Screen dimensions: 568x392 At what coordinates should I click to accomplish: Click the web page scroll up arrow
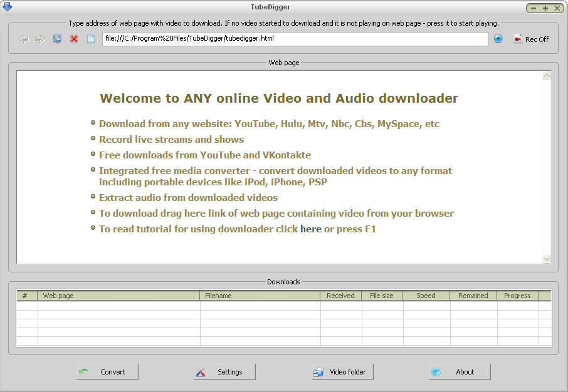[x=546, y=76]
